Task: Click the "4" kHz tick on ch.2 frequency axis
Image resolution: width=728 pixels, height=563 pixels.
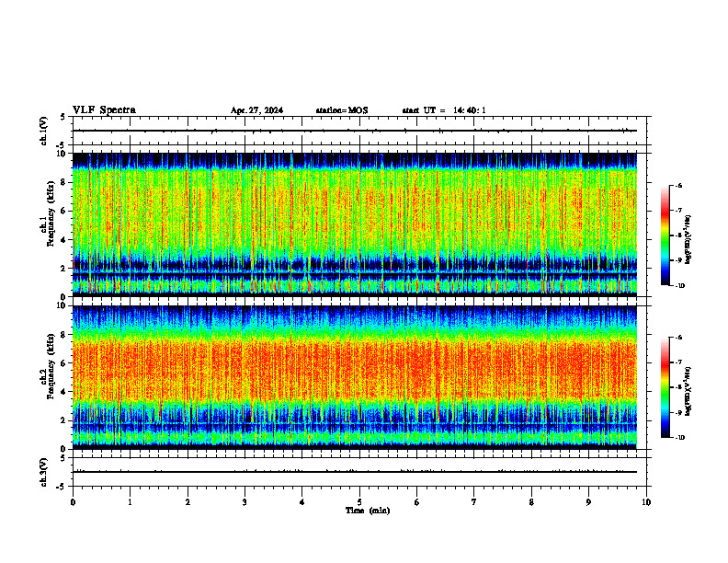Action: 63,392
